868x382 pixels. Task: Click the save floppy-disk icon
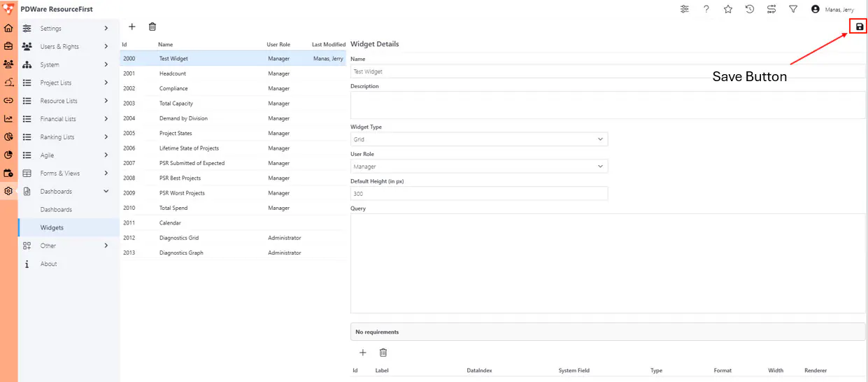tap(860, 27)
